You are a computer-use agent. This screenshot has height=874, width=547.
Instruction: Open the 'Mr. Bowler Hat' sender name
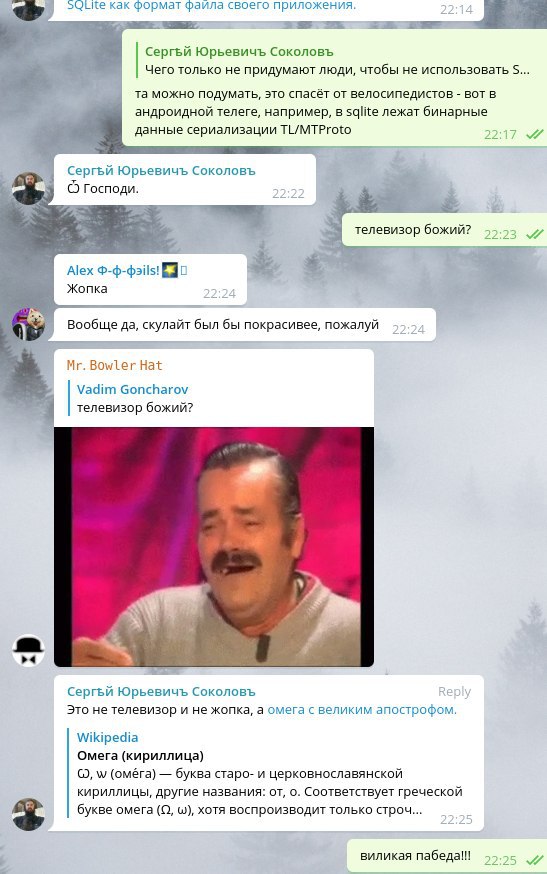pyautogui.click(x=114, y=365)
